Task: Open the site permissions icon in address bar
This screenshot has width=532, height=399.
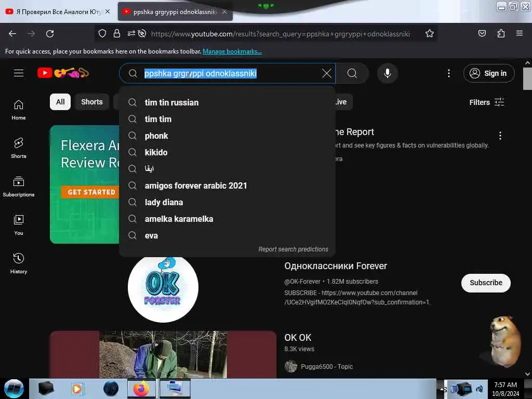Action: coord(131,33)
